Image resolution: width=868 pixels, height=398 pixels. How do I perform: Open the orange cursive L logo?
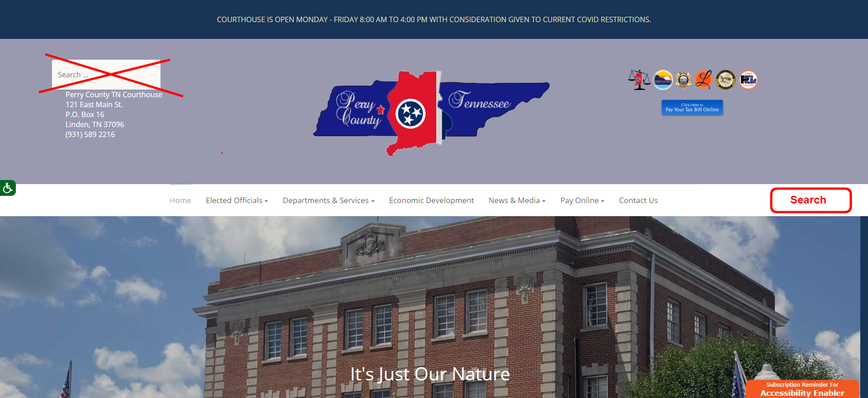(703, 80)
